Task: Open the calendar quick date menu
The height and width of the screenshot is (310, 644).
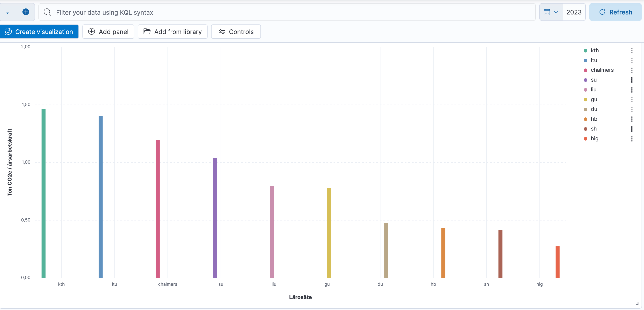Action: pyautogui.click(x=551, y=12)
